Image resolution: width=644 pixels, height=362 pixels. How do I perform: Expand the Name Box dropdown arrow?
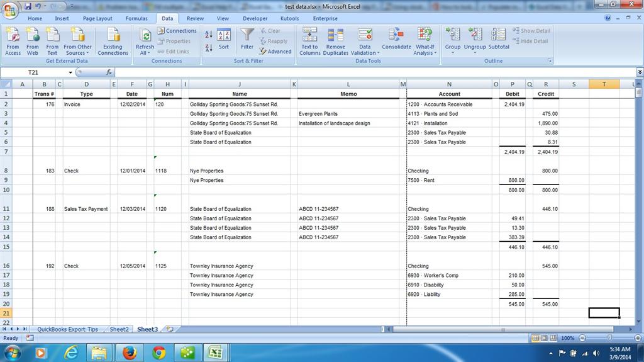tap(70, 72)
